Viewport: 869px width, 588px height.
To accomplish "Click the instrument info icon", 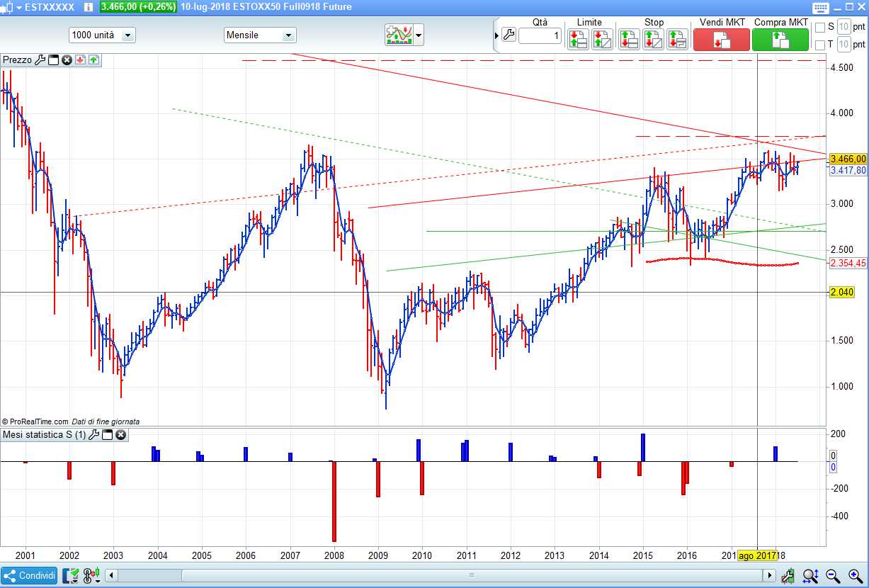I will (88, 7).
